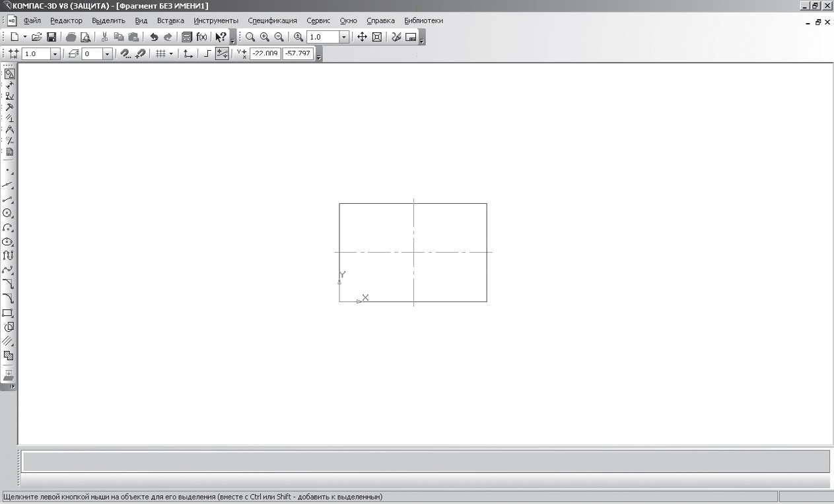Expand the zoom scale 1.0 dropdown

[x=344, y=38]
